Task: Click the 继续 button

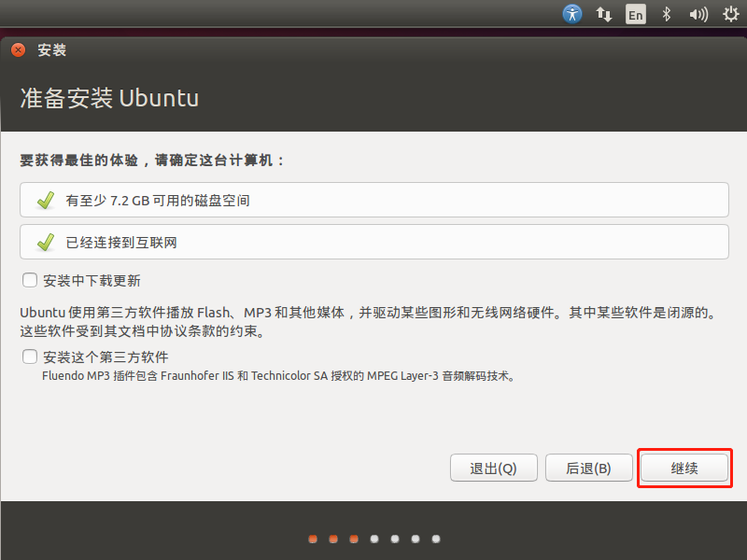Action: pyautogui.click(x=684, y=468)
